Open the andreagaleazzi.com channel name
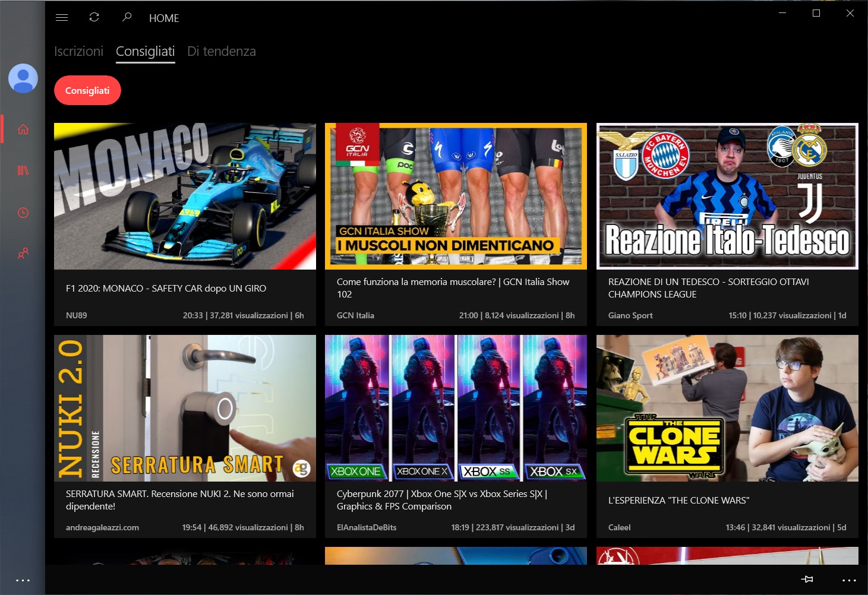The height and width of the screenshot is (595, 868). 102,528
